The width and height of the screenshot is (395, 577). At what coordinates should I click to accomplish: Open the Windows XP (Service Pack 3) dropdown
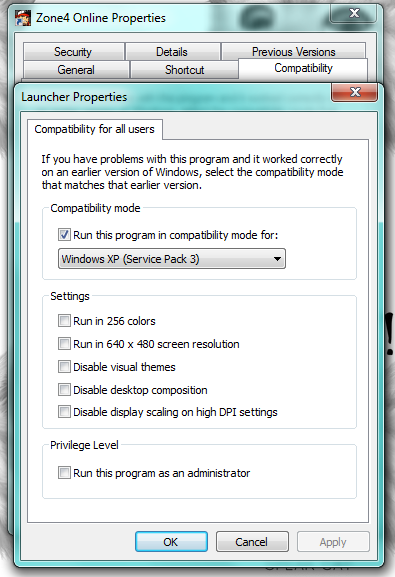[x=172, y=259]
